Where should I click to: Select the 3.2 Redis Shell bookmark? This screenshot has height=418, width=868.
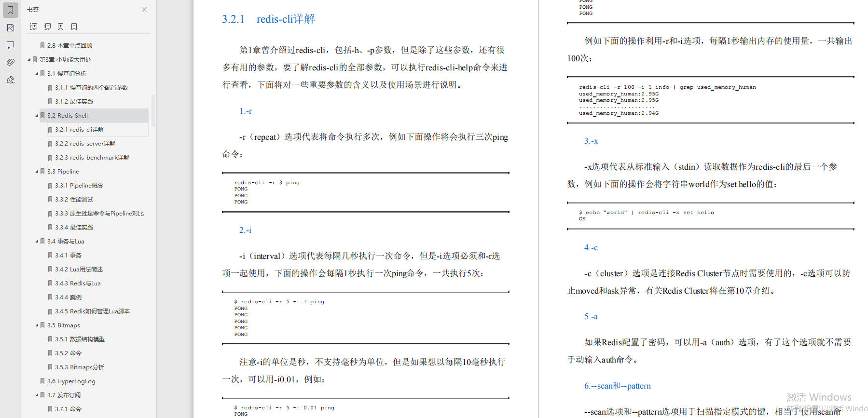(x=68, y=116)
